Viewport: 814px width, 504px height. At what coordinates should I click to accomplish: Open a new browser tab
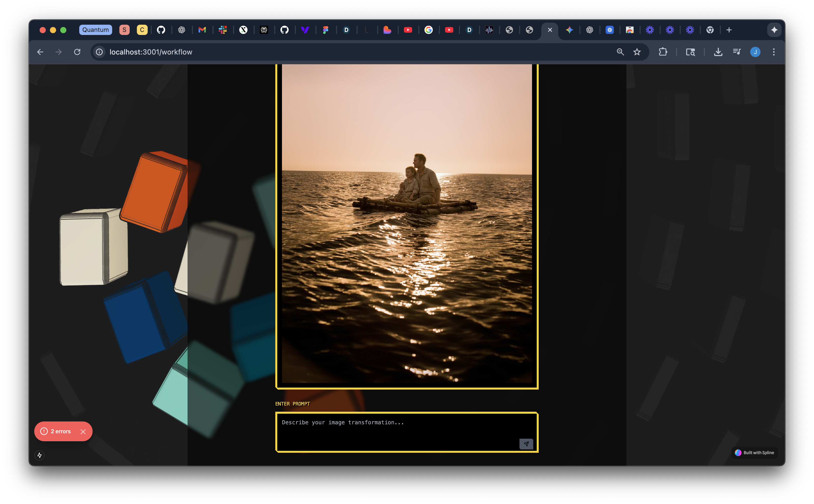[x=729, y=30]
